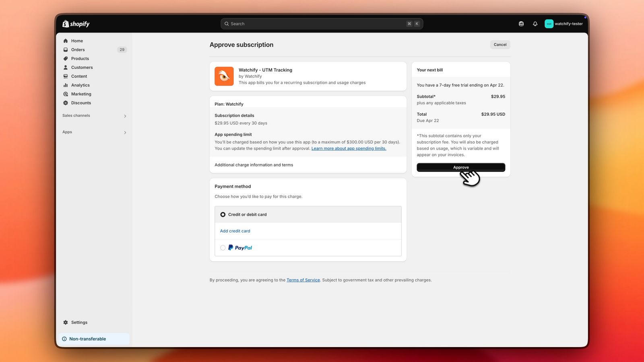Open Analytics via its bar chart icon
Viewport: 644px width, 362px height.
[x=66, y=85]
